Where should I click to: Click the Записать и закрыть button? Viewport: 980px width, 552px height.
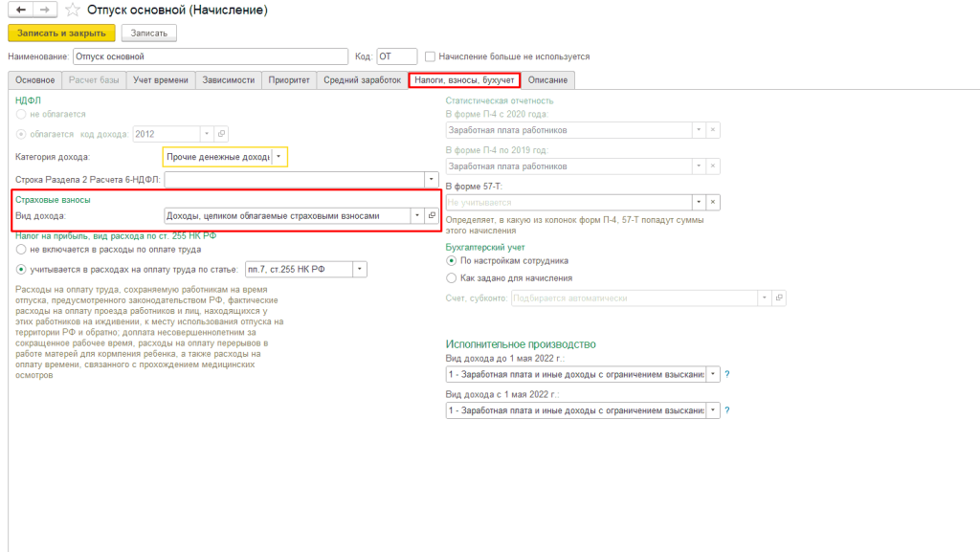tap(61, 33)
